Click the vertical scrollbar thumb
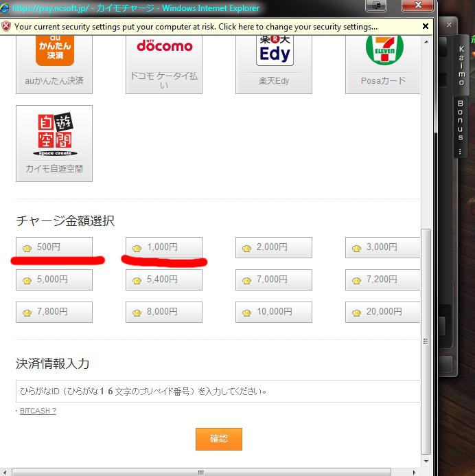 pos(426,341)
